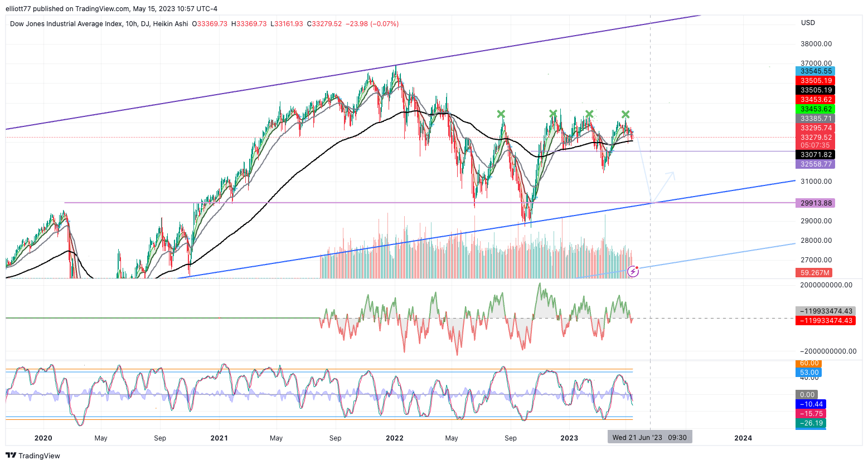Click the green 33453.62 price tag
This screenshot has width=868, height=465.
tap(815, 109)
